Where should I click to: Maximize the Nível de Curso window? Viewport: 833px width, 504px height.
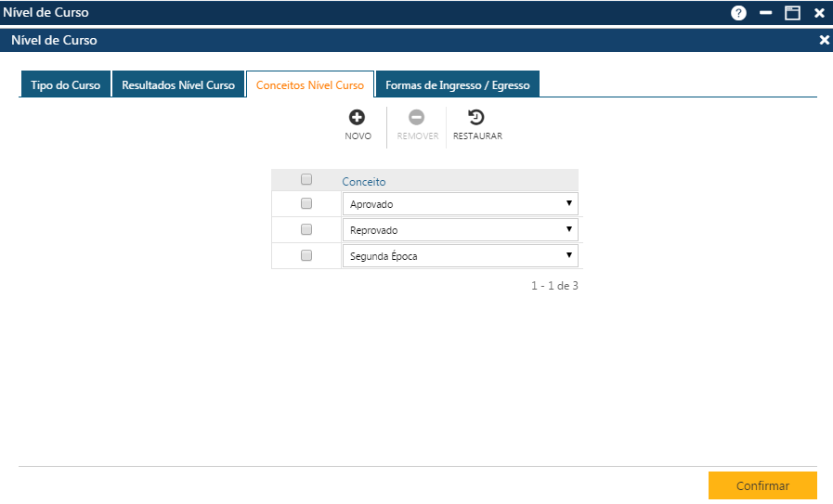click(792, 13)
